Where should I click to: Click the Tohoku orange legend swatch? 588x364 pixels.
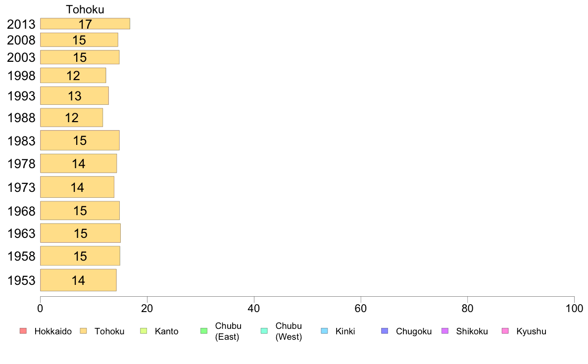[83, 331]
